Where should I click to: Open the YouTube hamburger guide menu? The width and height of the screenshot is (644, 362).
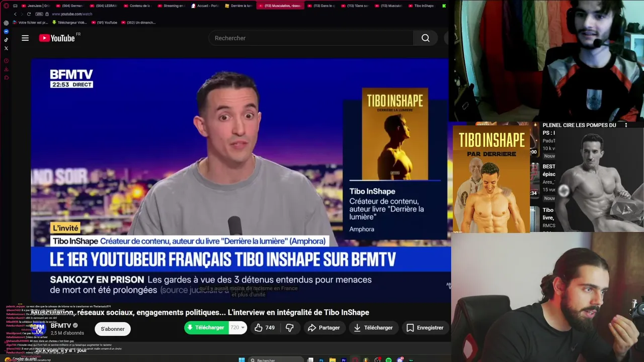25,38
